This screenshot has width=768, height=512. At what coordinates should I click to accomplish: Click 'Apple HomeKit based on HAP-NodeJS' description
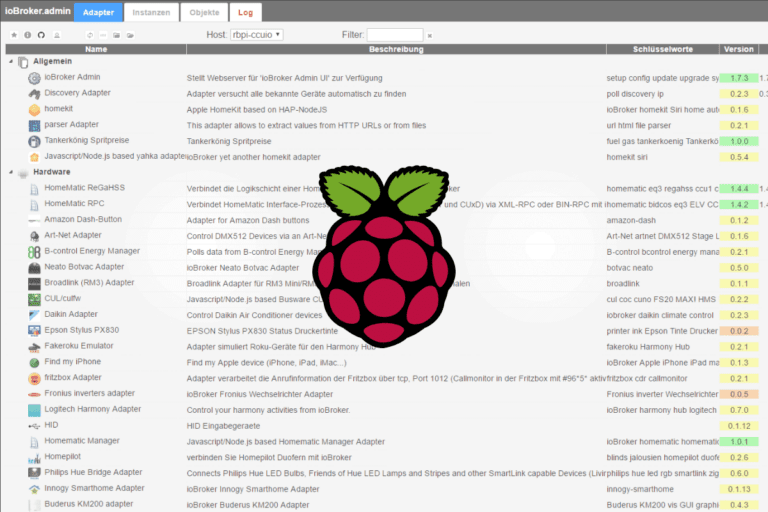click(x=257, y=110)
